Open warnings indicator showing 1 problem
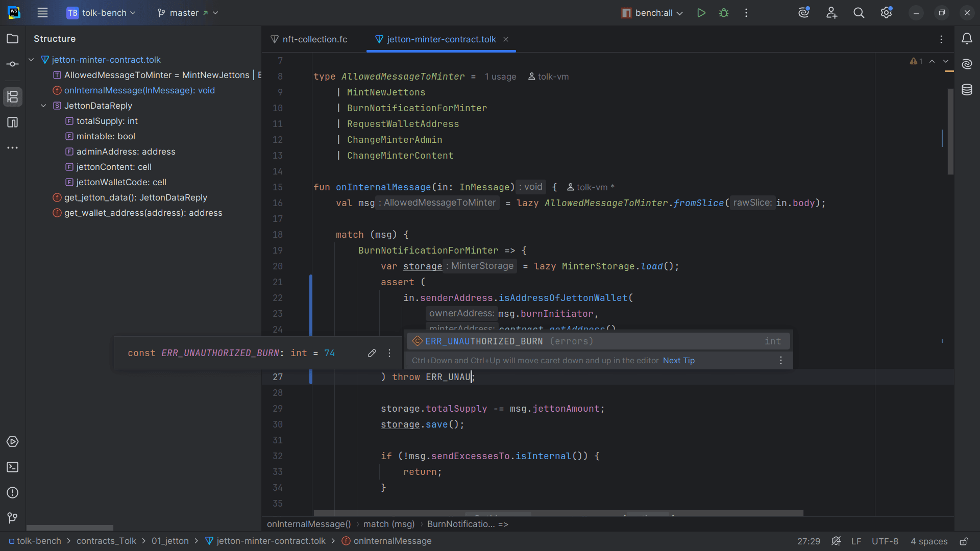 (x=916, y=61)
